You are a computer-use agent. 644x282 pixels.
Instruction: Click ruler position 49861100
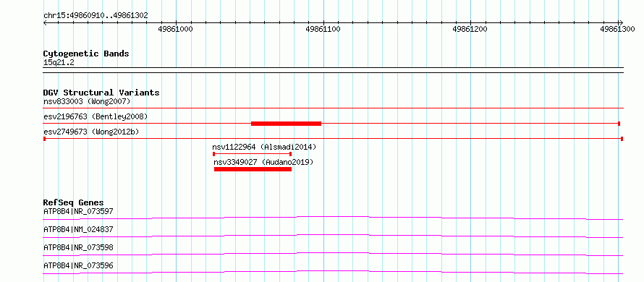(x=323, y=29)
